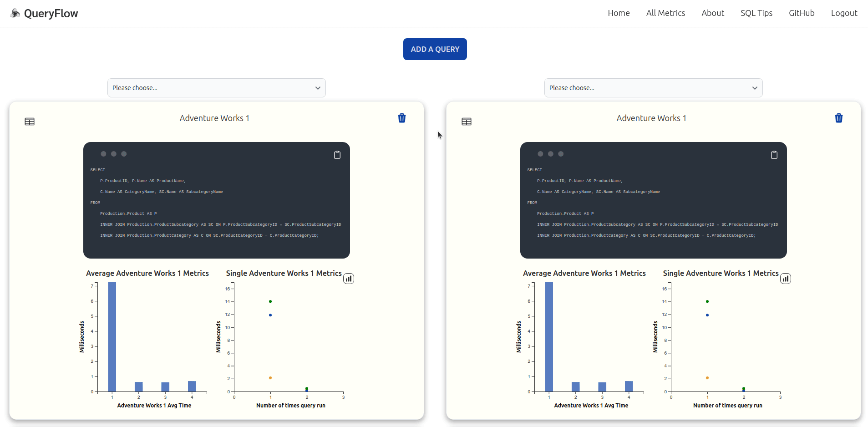Viewport: 868px width, 427px height.
Task: Click tallest bar in right Average Metrics chart
Action: click(x=549, y=337)
